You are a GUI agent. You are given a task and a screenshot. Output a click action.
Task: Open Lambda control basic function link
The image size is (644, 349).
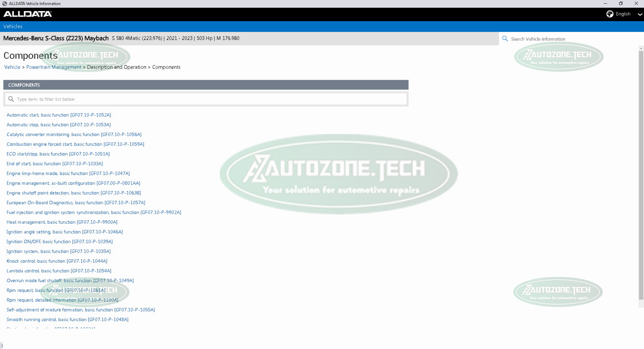(x=59, y=271)
